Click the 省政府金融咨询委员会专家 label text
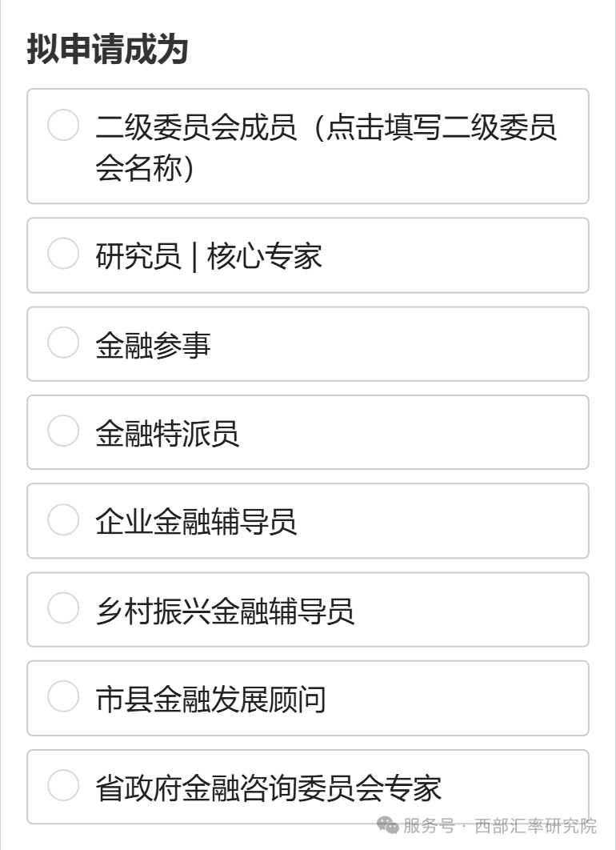 click(268, 788)
